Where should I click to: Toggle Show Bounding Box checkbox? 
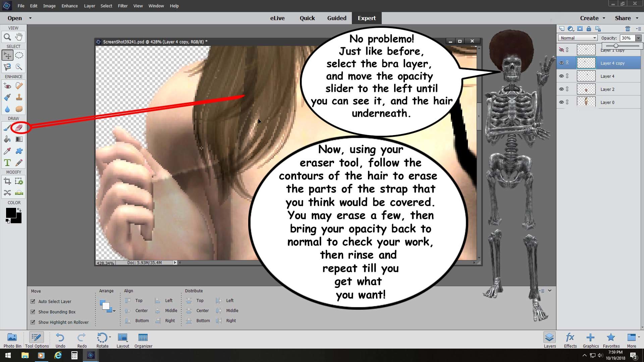(x=33, y=312)
